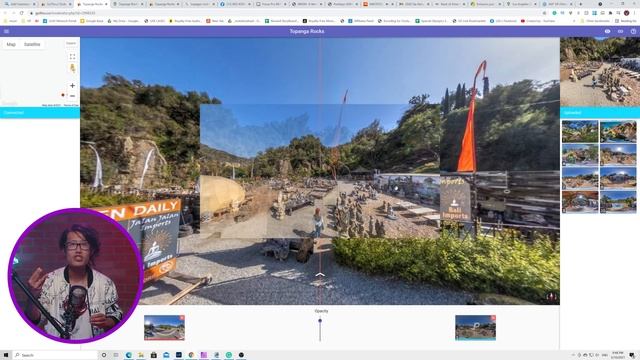640x360 pixels.
Task: Select second-row left uploaded thumbnail
Action: 580,155
